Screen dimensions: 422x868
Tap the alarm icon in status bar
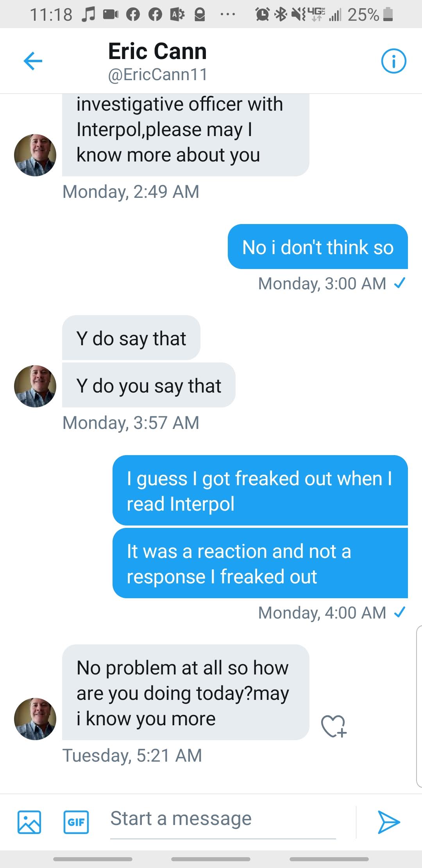click(262, 14)
